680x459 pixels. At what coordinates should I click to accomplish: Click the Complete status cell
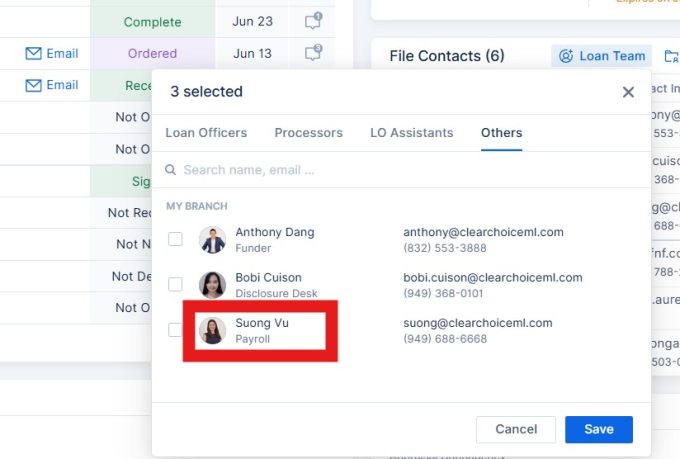pos(152,22)
